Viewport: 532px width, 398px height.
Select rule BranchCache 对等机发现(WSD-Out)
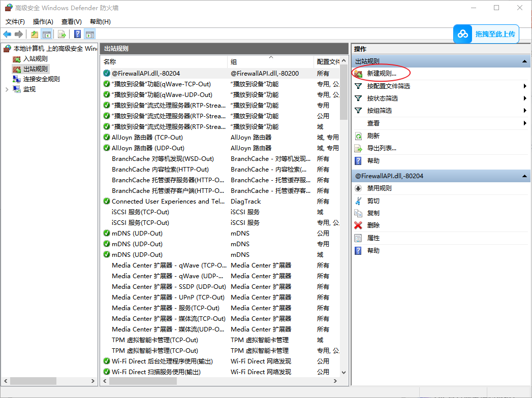pos(221,159)
